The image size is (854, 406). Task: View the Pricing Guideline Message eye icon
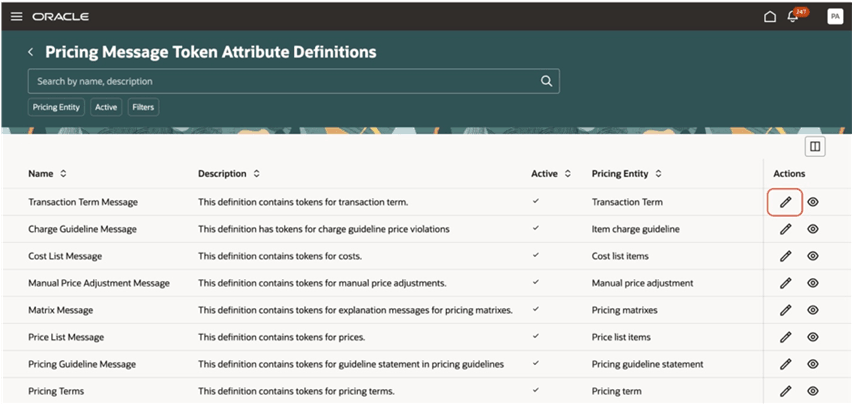click(x=813, y=364)
